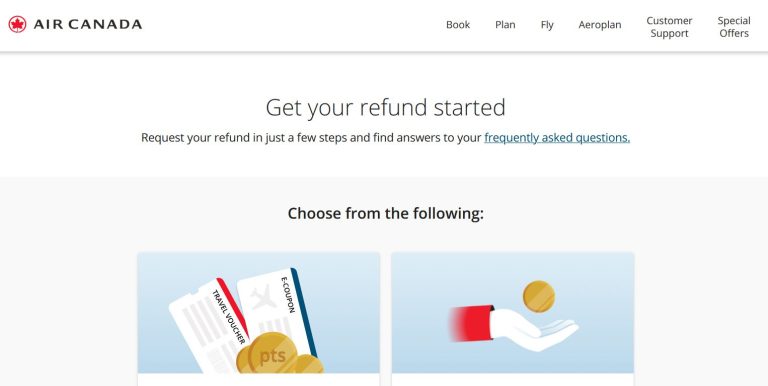Viewport: 768px width, 386px height.
Task: Open the Book menu
Action: point(458,24)
